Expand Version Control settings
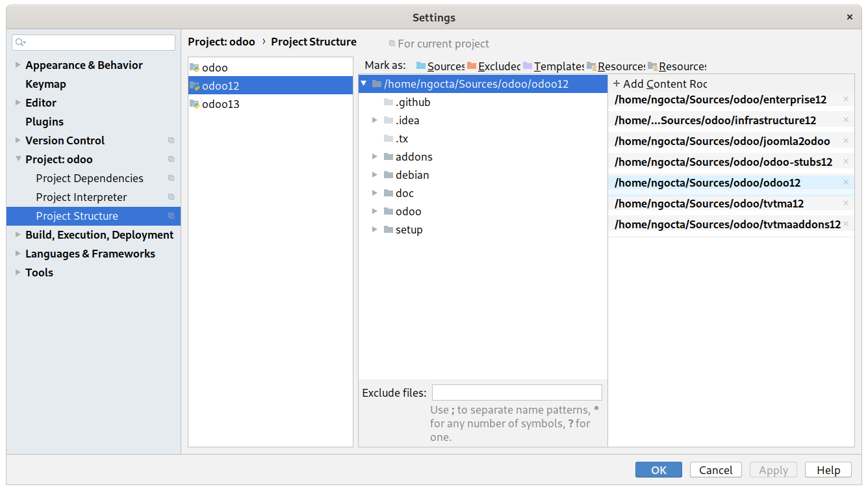 (x=18, y=140)
